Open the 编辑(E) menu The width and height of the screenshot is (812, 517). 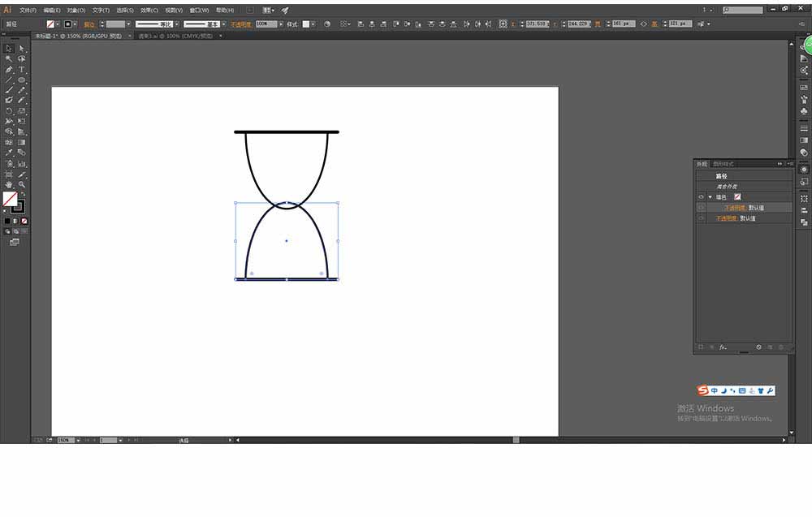52,10
